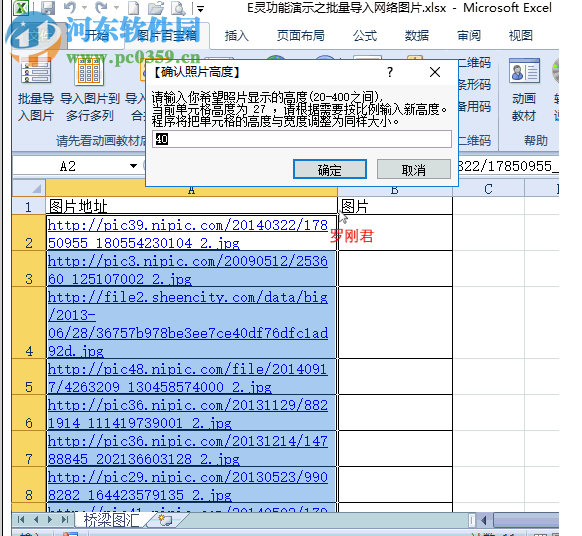Select the 桥梁图汇 sheet tab
582x536 pixels.
pyautogui.click(x=111, y=520)
